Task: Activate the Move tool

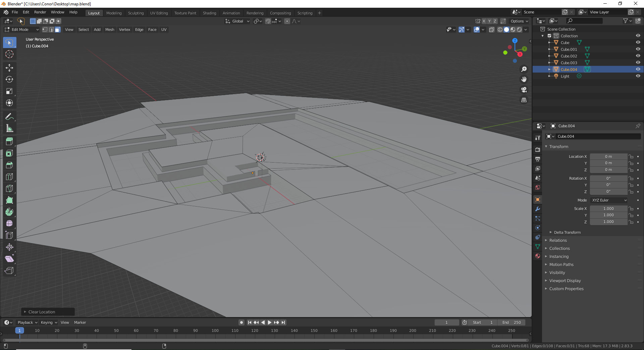Action: (9, 68)
